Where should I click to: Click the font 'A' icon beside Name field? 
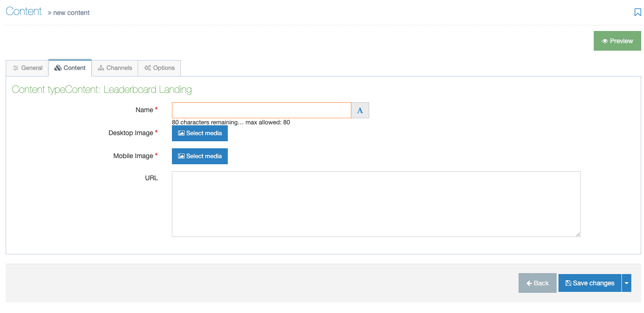point(360,110)
